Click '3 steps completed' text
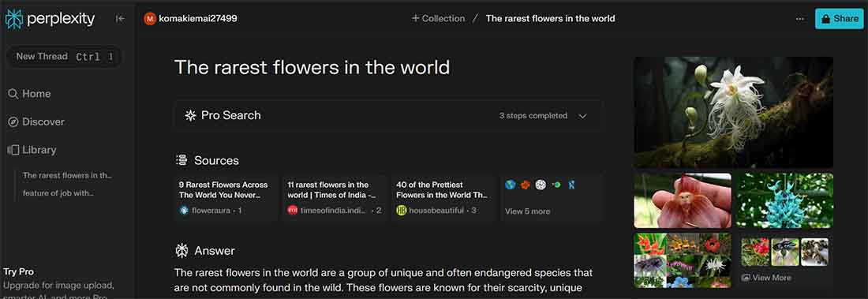The image size is (868, 299). click(533, 116)
